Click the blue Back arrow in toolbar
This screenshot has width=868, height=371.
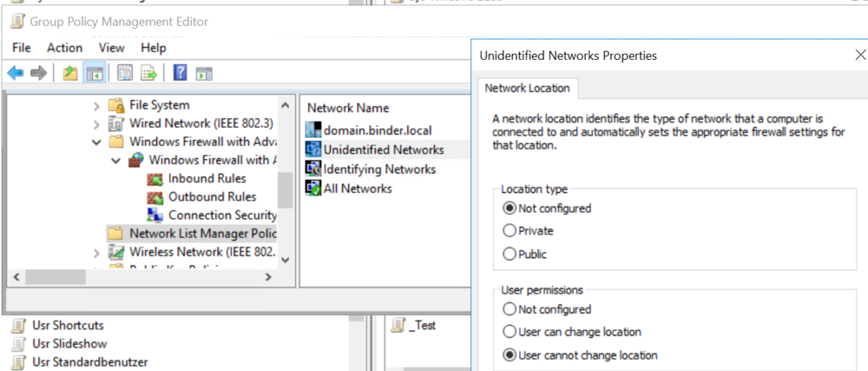[x=15, y=73]
